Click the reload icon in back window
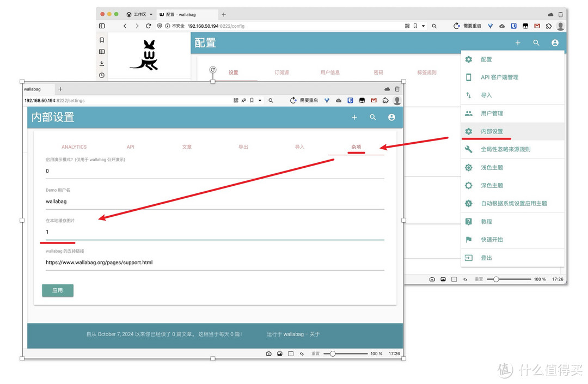The width and height of the screenshot is (588, 384). point(148,26)
